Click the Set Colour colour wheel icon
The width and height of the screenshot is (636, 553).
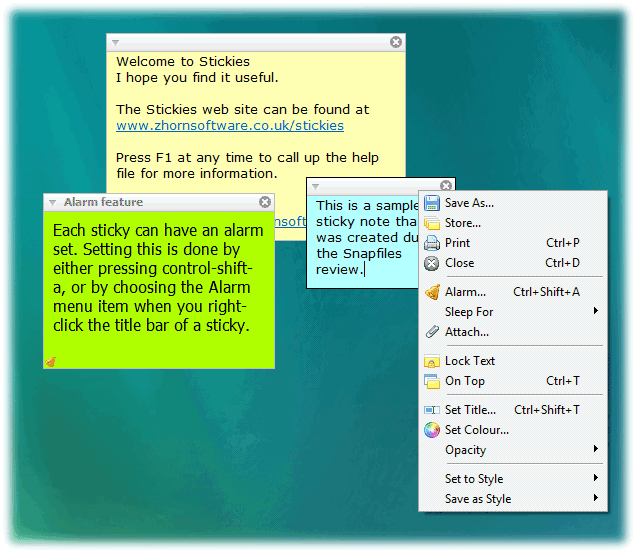432,430
